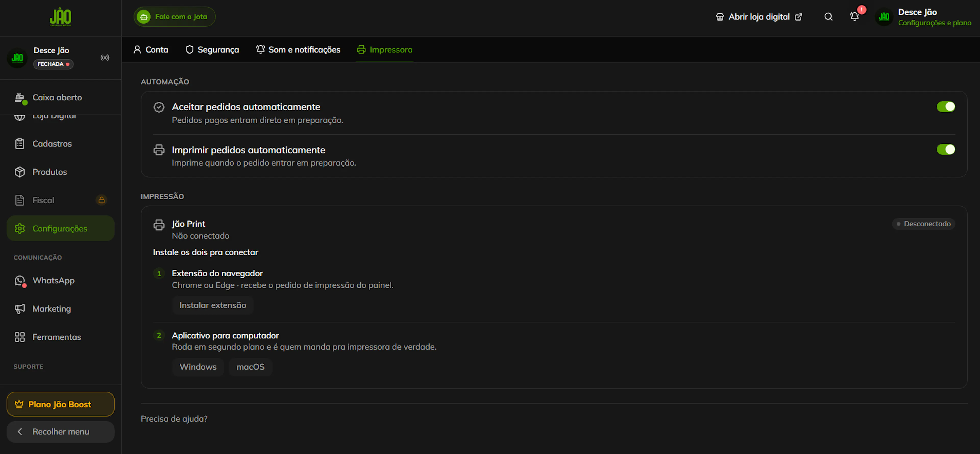Click the Fale com o Jota label
Viewport: 980px width, 454px height.
point(181,17)
